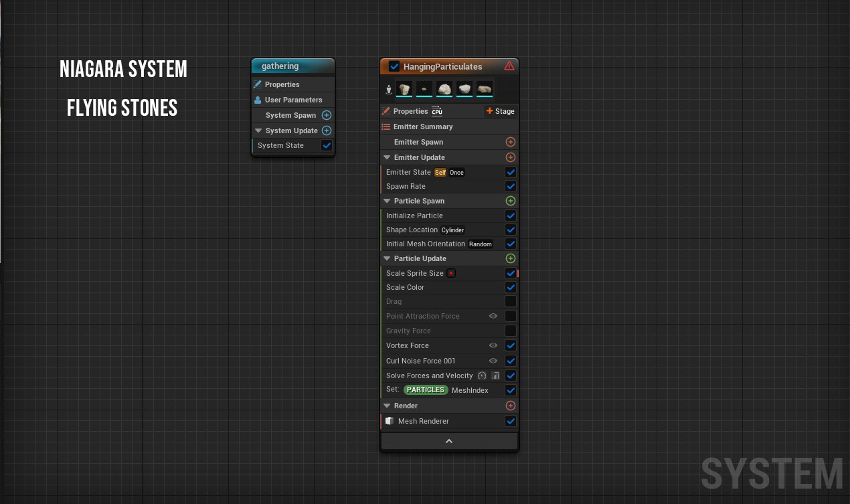Open the Emitter Summary row
Image resolution: width=850 pixels, height=504 pixels.
pyautogui.click(x=449, y=127)
